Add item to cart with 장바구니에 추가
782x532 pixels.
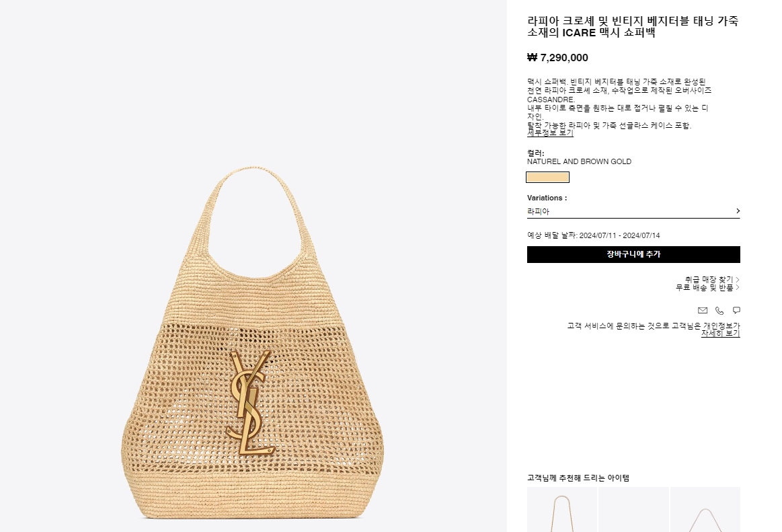tap(633, 254)
